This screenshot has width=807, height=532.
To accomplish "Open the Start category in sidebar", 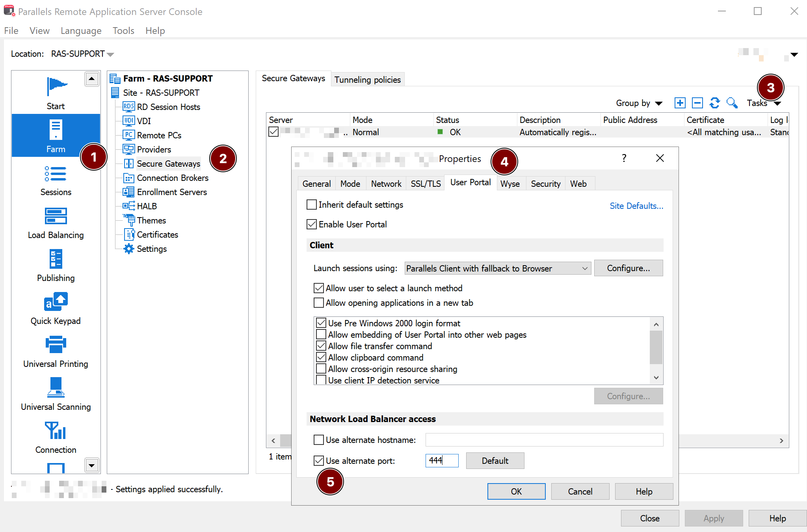I will coord(56,93).
